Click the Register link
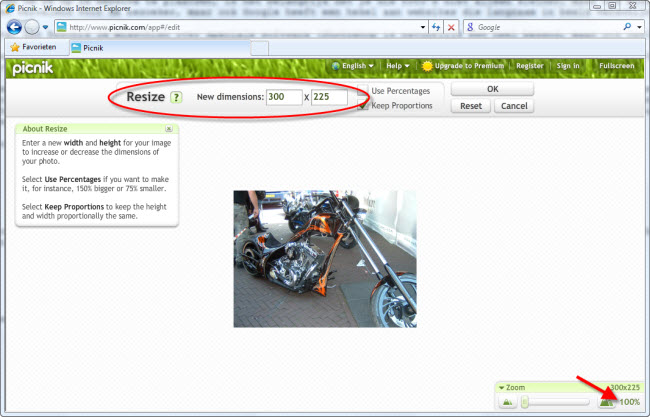The width and height of the screenshot is (650, 417). tap(529, 65)
